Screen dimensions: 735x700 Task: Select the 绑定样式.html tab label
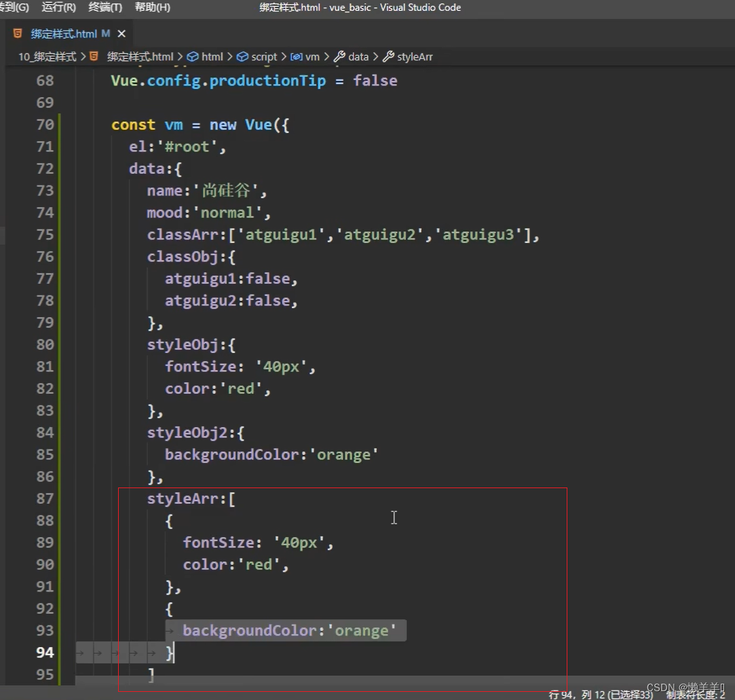point(65,33)
